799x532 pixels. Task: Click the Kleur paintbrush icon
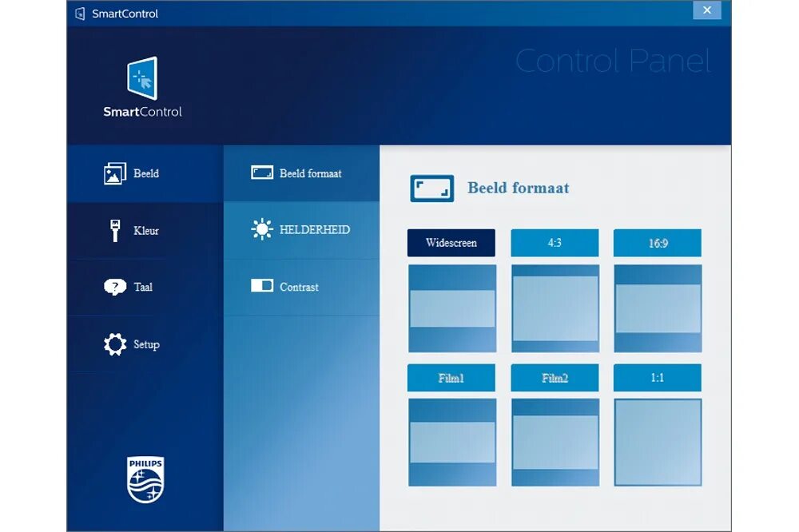115,230
